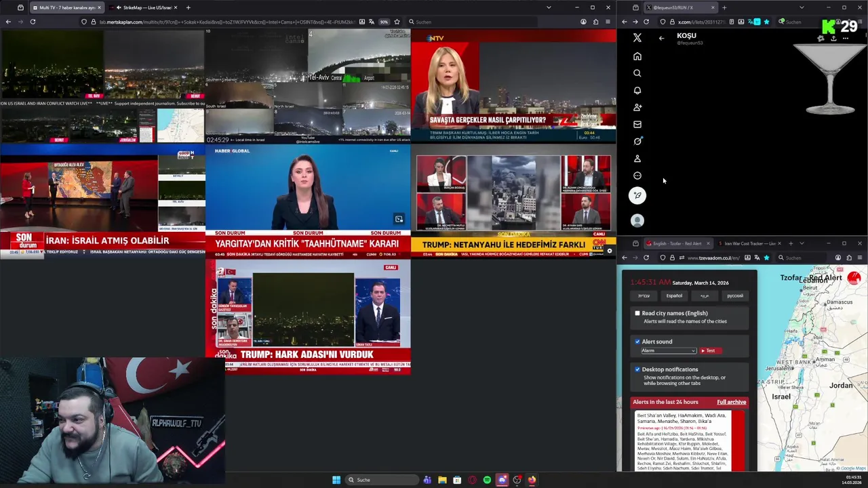Open the Windows Start button
This screenshot has height=488, width=868.
(336, 480)
